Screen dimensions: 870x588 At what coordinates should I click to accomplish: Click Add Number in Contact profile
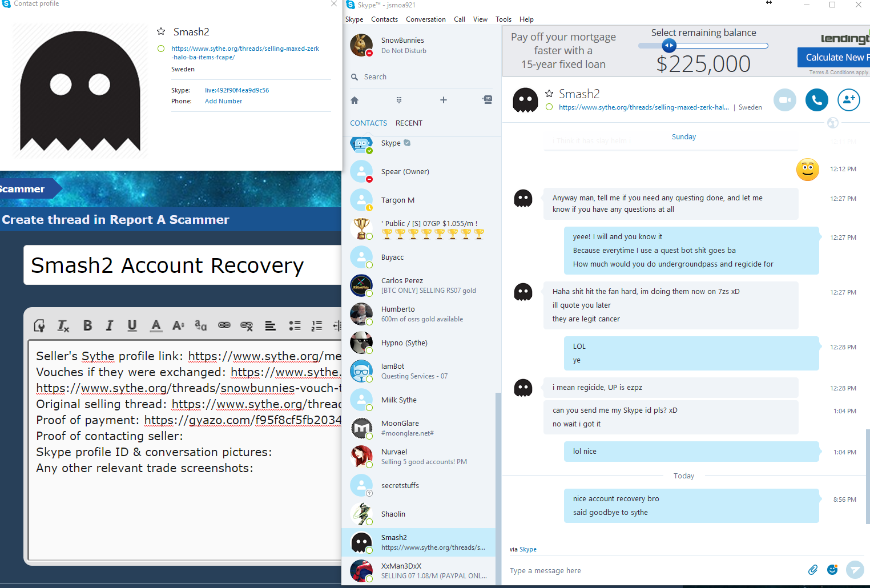pos(223,101)
